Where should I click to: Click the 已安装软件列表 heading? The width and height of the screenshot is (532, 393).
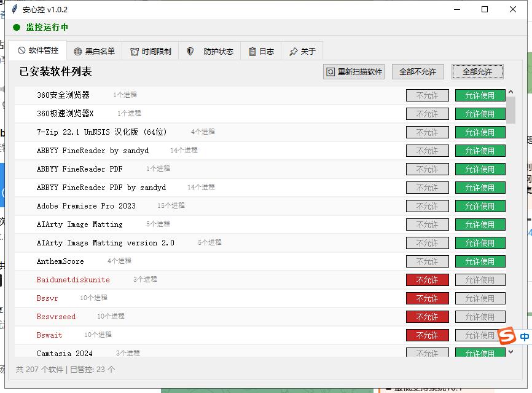56,72
